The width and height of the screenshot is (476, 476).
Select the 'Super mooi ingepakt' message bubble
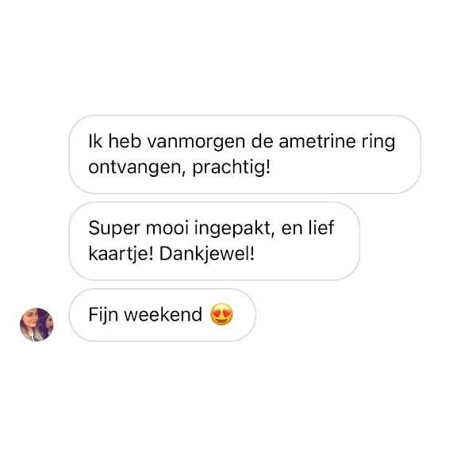(x=214, y=241)
